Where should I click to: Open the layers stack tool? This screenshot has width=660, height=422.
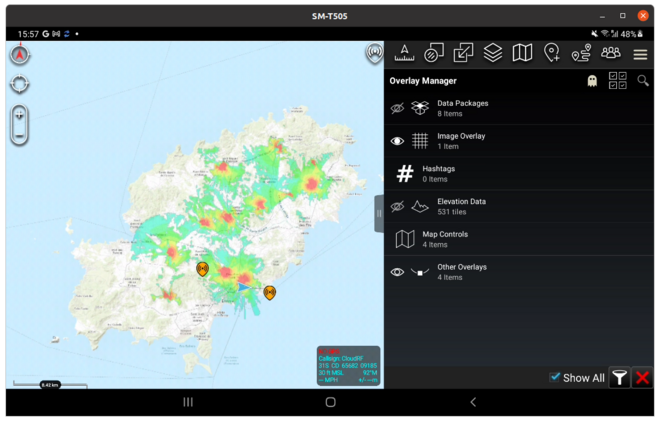tap(493, 53)
